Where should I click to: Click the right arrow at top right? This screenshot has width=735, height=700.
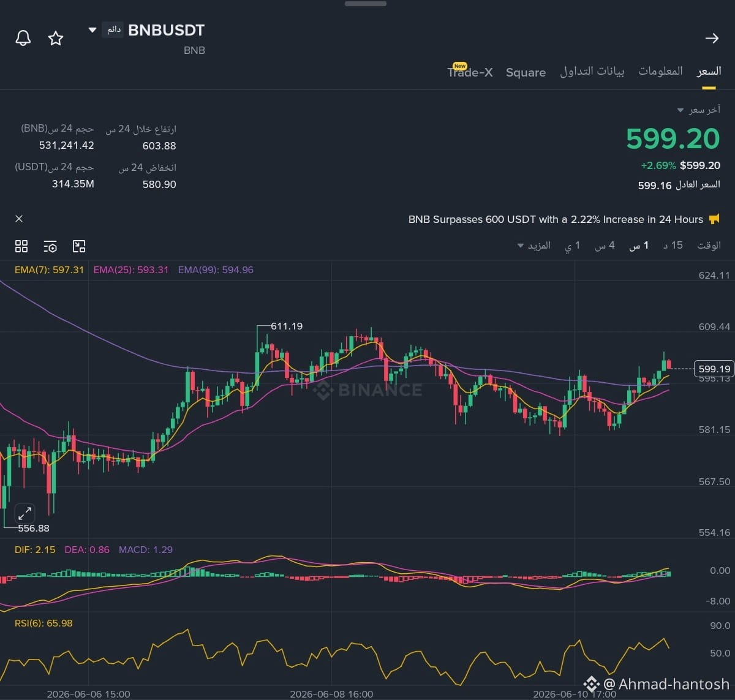[711, 39]
